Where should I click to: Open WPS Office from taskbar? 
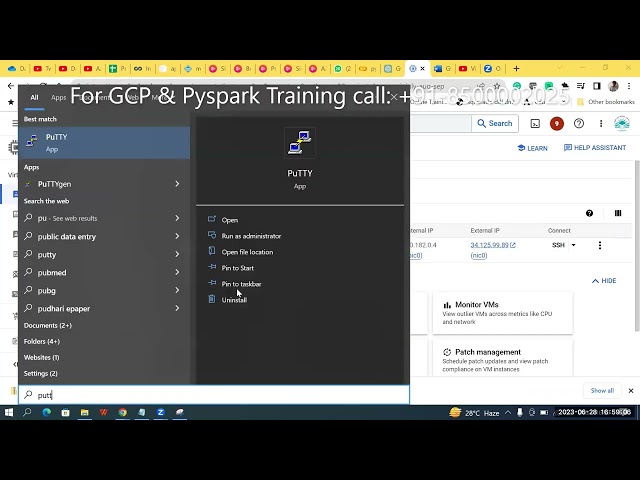(103, 413)
